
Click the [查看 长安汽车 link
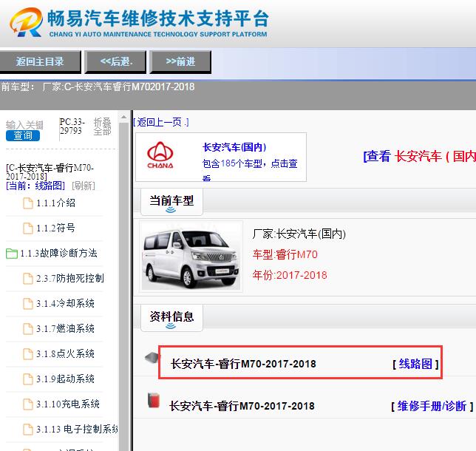(419, 157)
